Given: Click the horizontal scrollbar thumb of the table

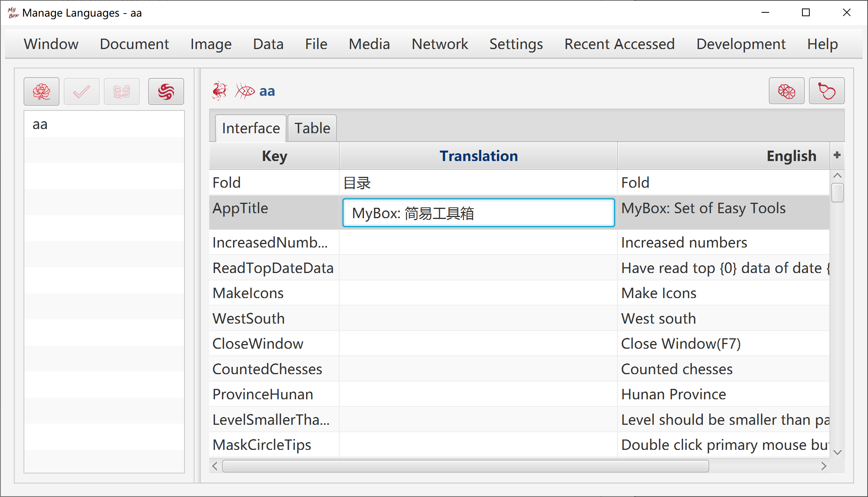Looking at the screenshot, I should click(x=465, y=466).
